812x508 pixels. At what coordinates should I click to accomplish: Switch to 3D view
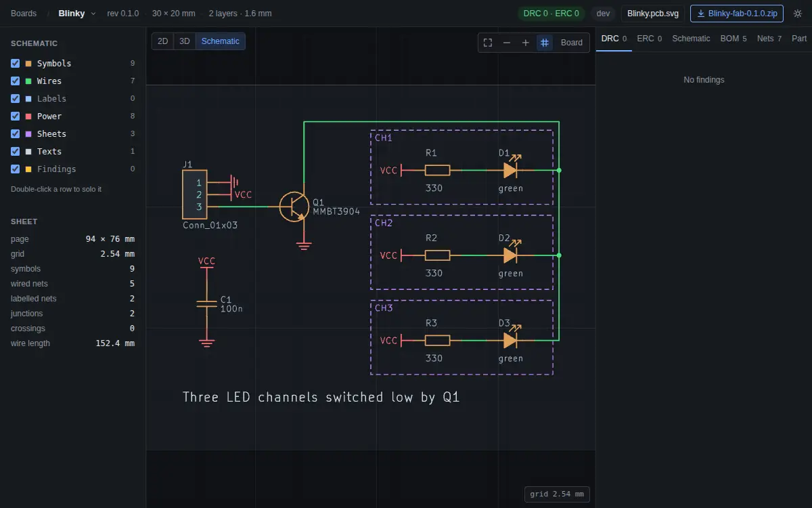(x=185, y=41)
